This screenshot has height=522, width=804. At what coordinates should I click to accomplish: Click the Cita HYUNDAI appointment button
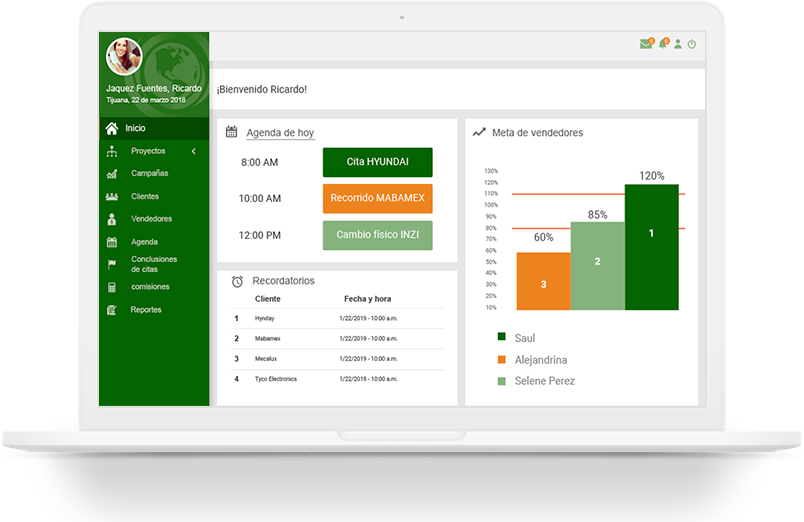tap(377, 162)
